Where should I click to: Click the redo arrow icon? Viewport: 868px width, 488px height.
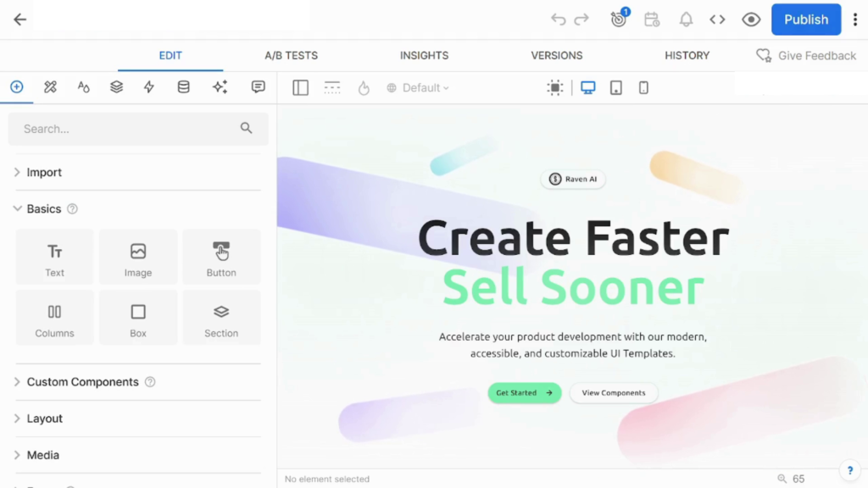tap(581, 19)
